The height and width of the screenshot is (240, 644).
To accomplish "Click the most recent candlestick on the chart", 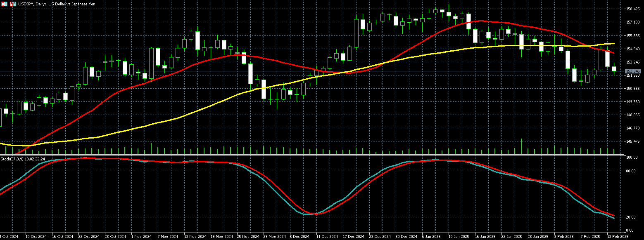I will click(x=614, y=69).
